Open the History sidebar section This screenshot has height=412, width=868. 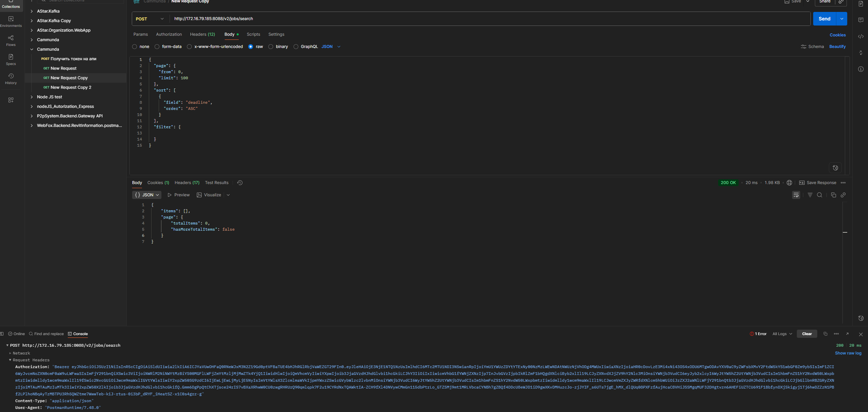[x=11, y=79]
